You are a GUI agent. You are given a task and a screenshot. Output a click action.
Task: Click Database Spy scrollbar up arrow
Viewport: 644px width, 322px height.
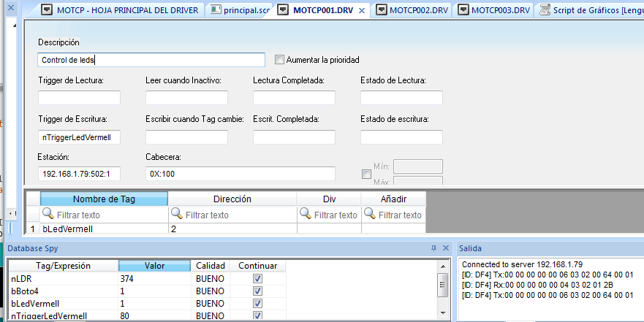coord(443,267)
